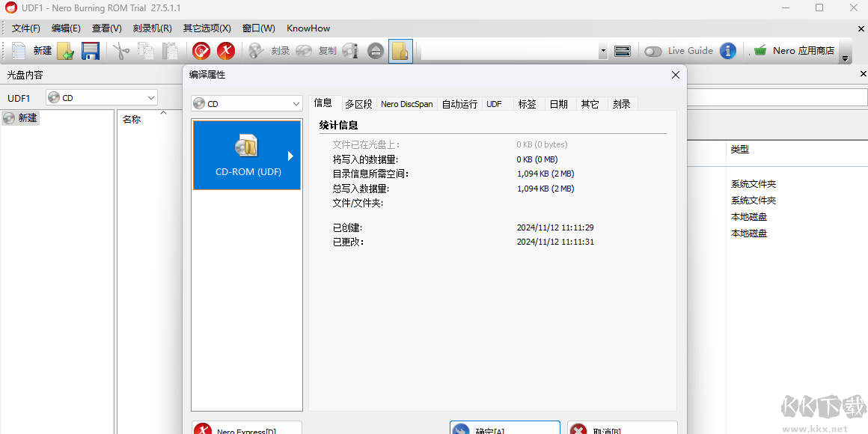This screenshot has height=434, width=868.
Task: Click the copy disc icon beside 复制
Action: point(304,51)
